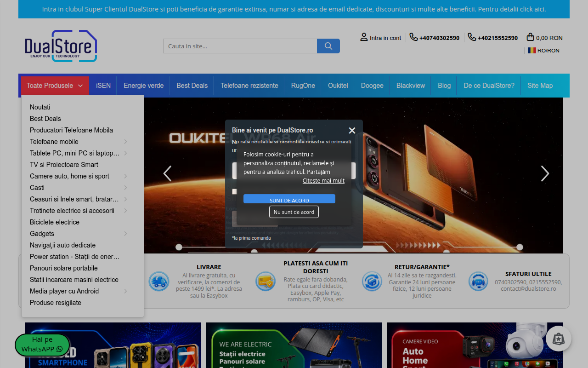Expand the Telefoane mobile submenu
The height and width of the screenshot is (368, 588).
pos(125,142)
